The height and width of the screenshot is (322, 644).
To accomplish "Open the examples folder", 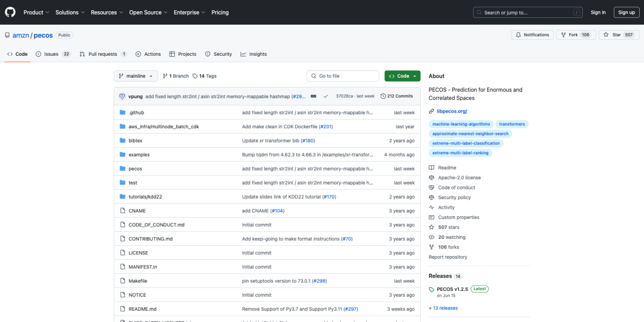I will coord(139,155).
